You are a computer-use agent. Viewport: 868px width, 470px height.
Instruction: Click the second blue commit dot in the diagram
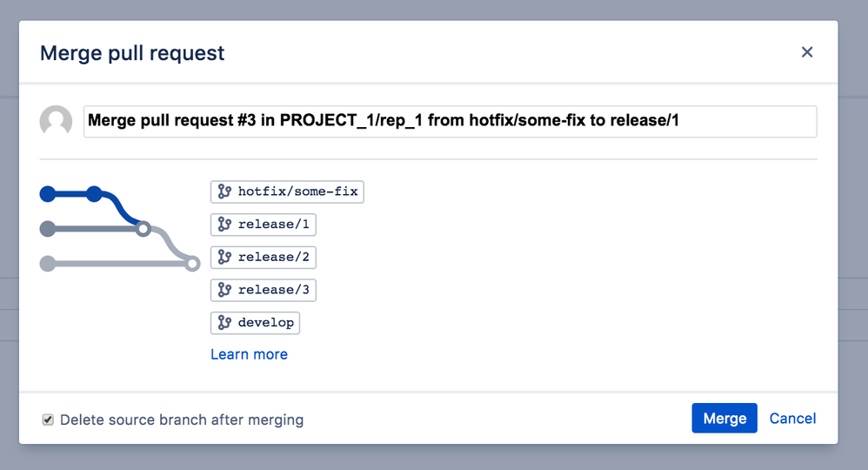[x=94, y=194]
